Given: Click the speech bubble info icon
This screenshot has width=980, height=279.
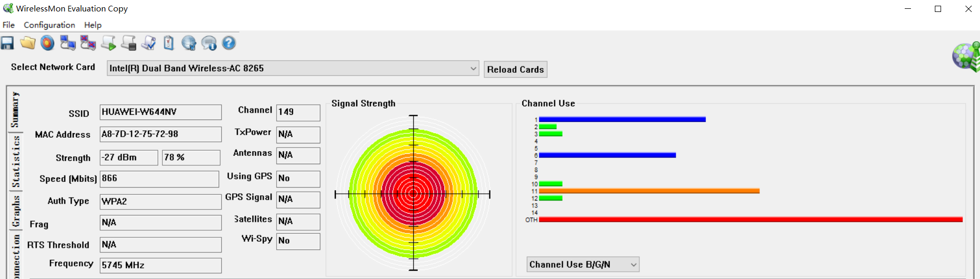Looking at the screenshot, I should [209, 43].
